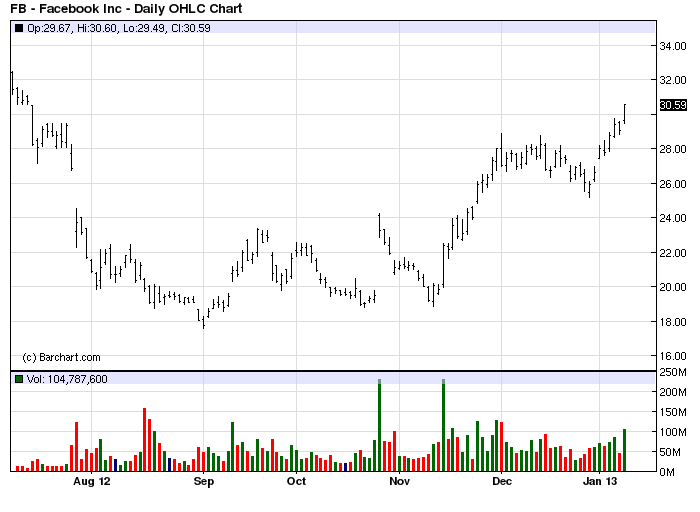
Task: Click the 'Oct' date axis label
Action: click(296, 481)
